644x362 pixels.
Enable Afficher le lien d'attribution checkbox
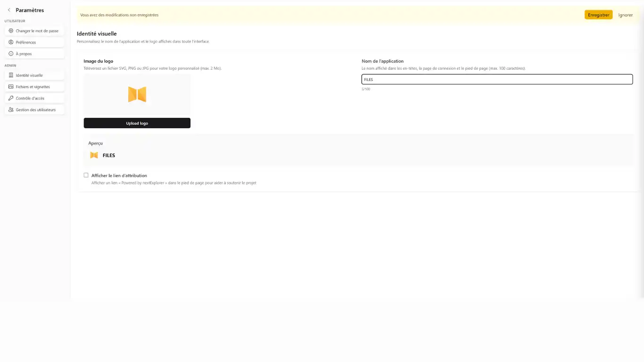(x=86, y=175)
